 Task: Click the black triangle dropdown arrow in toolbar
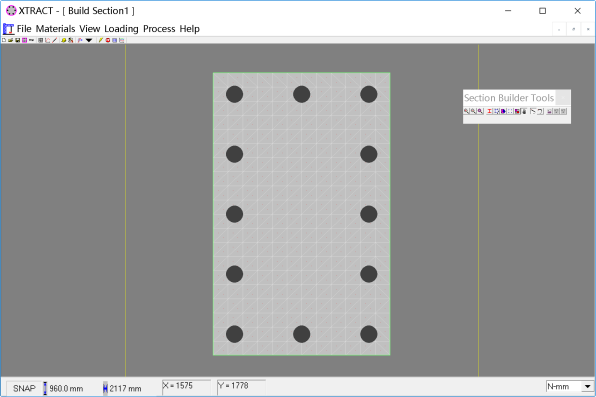pyautogui.click(x=89, y=40)
